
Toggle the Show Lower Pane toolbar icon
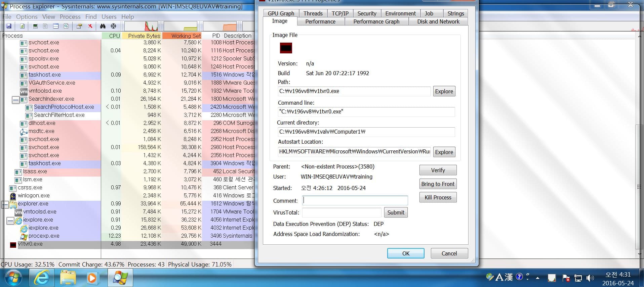pos(56,26)
